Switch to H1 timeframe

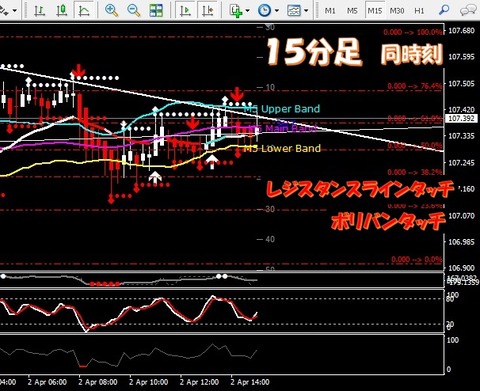pyautogui.click(x=419, y=11)
